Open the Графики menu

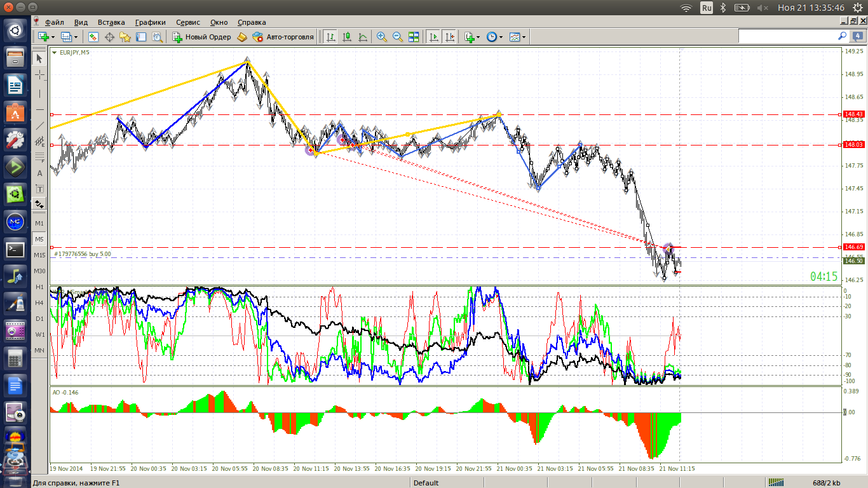pos(150,22)
